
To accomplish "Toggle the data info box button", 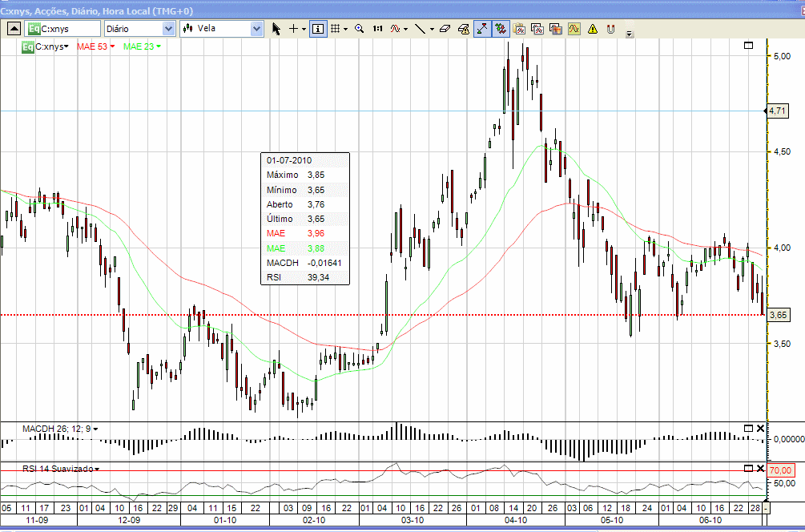I will (x=318, y=29).
